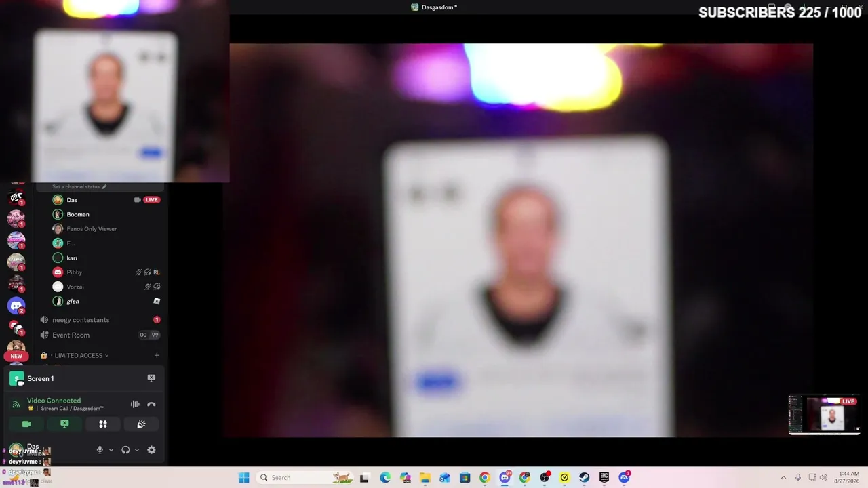Click the LIVE badge next to Das
Screen dimensions: 868x488
coord(152,200)
